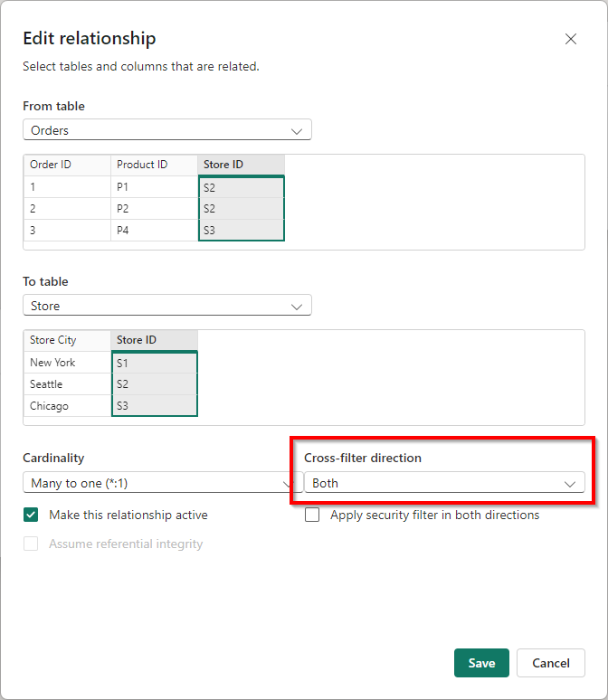Cancel editing the relationship
Screen dimensions: 608x700
point(551,663)
